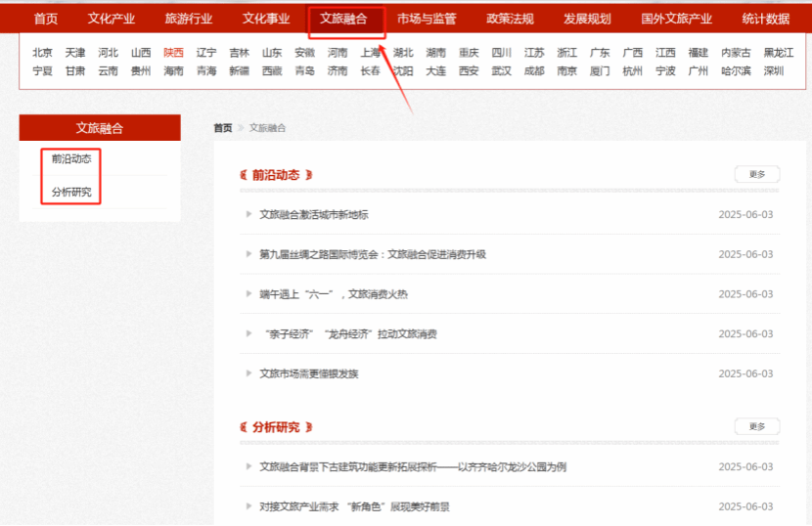Open the 统计数据 menu item

(x=765, y=19)
